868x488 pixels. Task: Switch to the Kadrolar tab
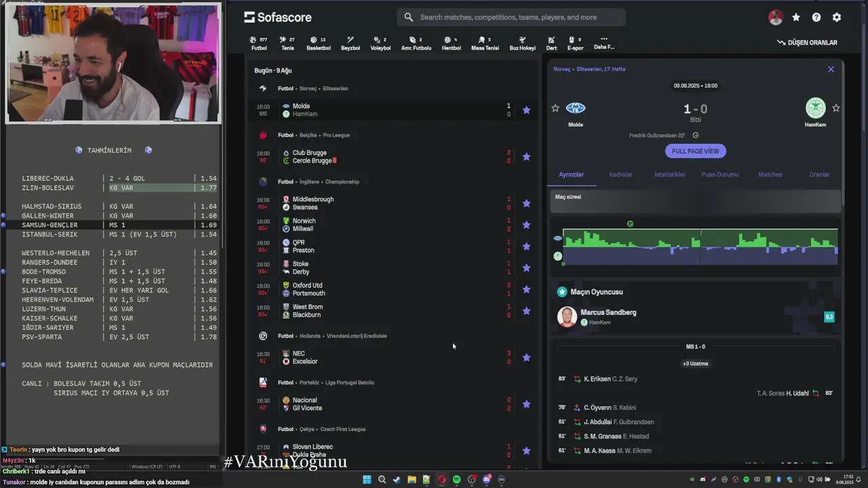[x=620, y=174]
